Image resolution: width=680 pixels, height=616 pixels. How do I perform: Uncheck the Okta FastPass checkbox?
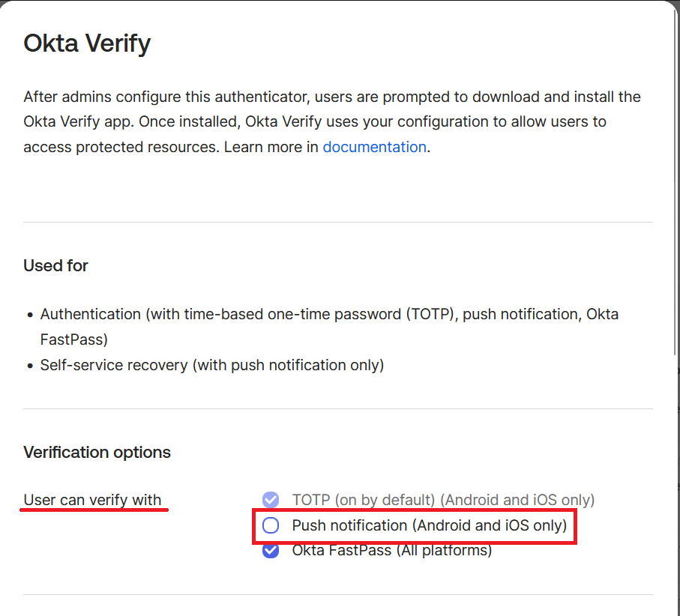point(271,551)
